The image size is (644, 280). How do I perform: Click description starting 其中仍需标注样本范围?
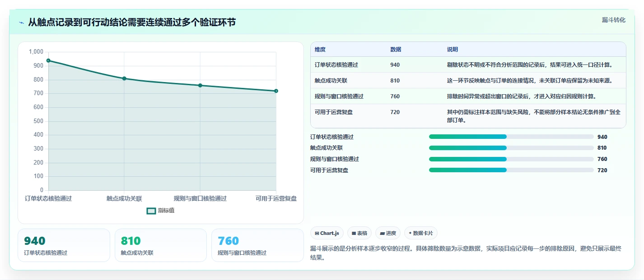coord(534,116)
